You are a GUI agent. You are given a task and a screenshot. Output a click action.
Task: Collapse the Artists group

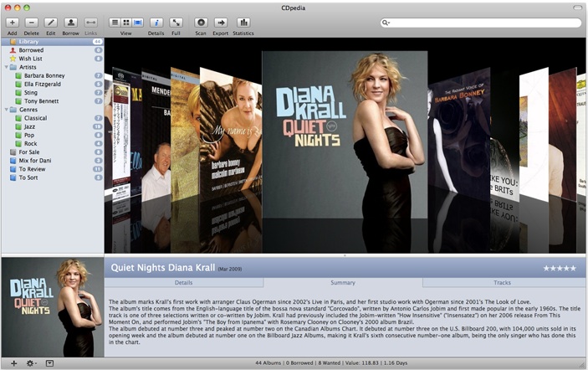click(5, 67)
